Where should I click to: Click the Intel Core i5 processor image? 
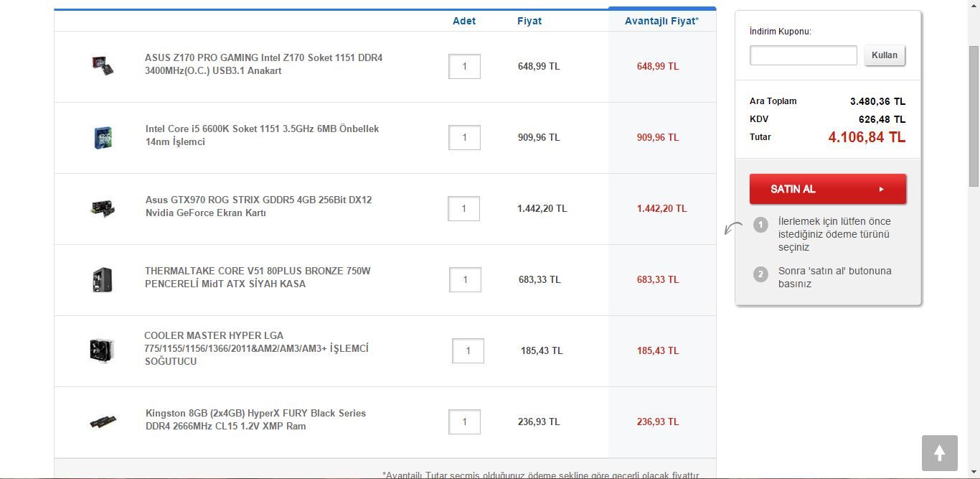(103, 137)
